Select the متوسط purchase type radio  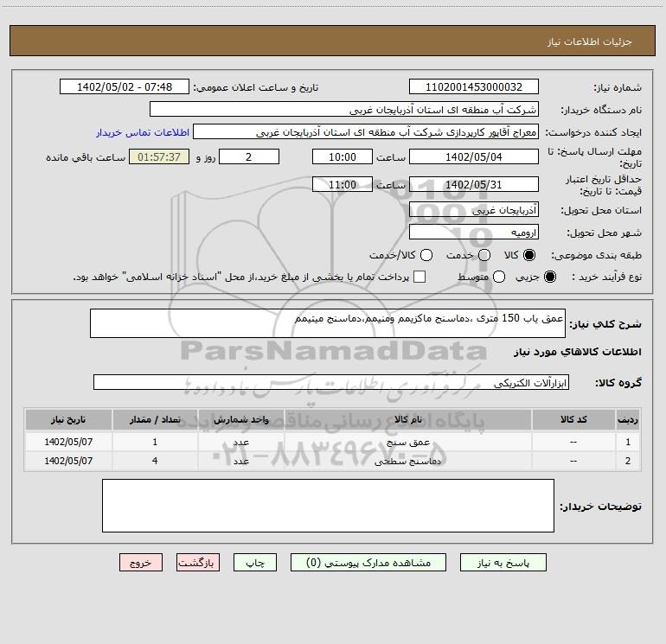[499, 277]
